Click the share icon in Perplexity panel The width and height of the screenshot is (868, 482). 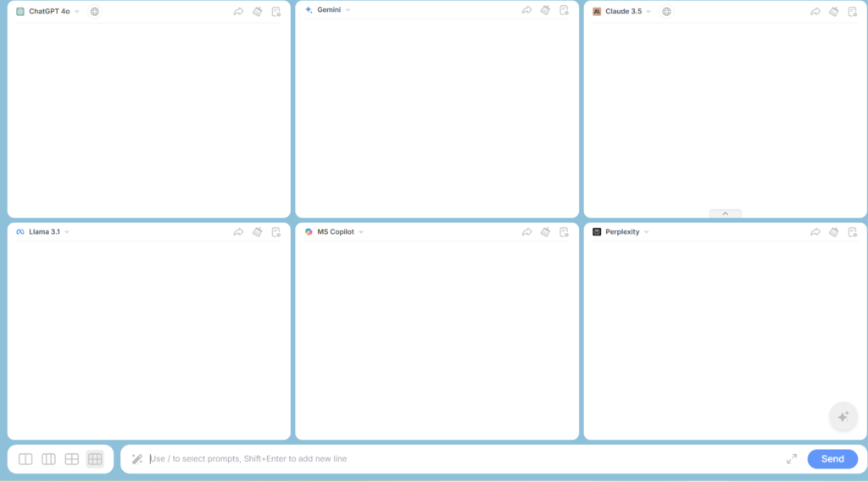tap(815, 232)
